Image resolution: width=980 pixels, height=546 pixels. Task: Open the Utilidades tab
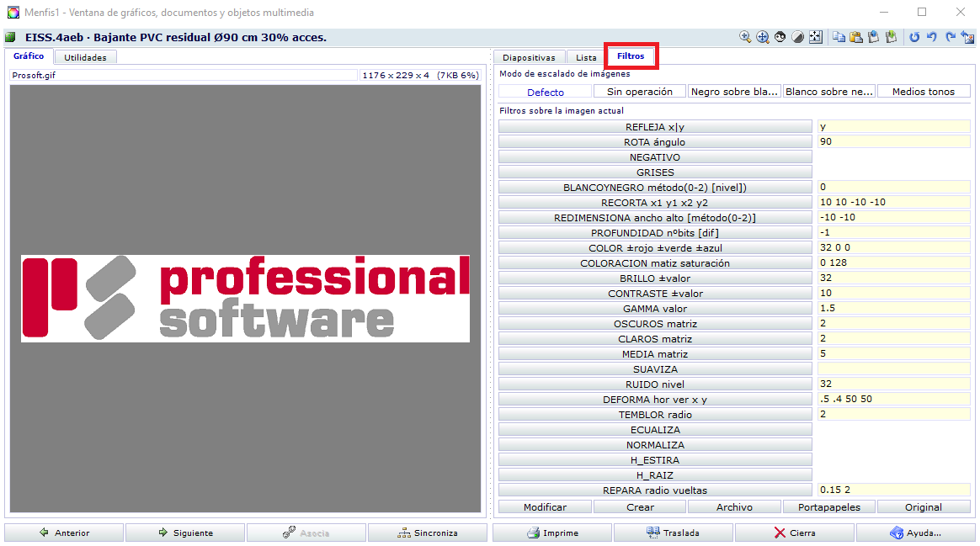86,57
